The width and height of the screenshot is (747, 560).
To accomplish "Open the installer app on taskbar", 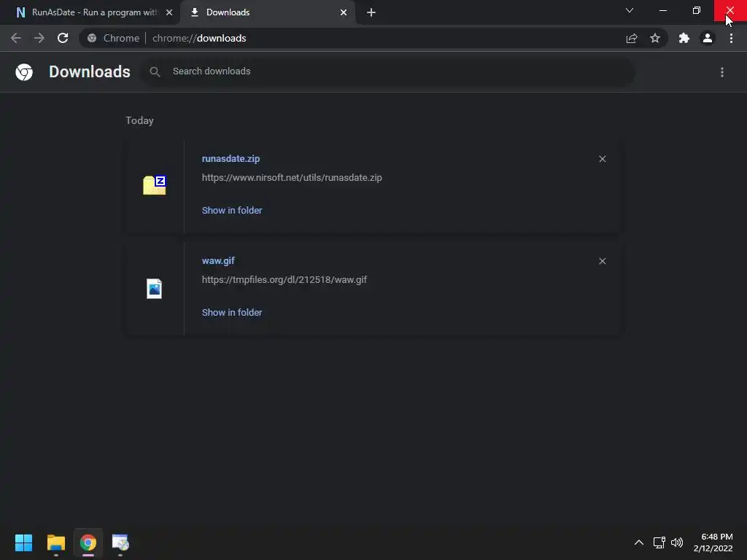I will point(120,542).
